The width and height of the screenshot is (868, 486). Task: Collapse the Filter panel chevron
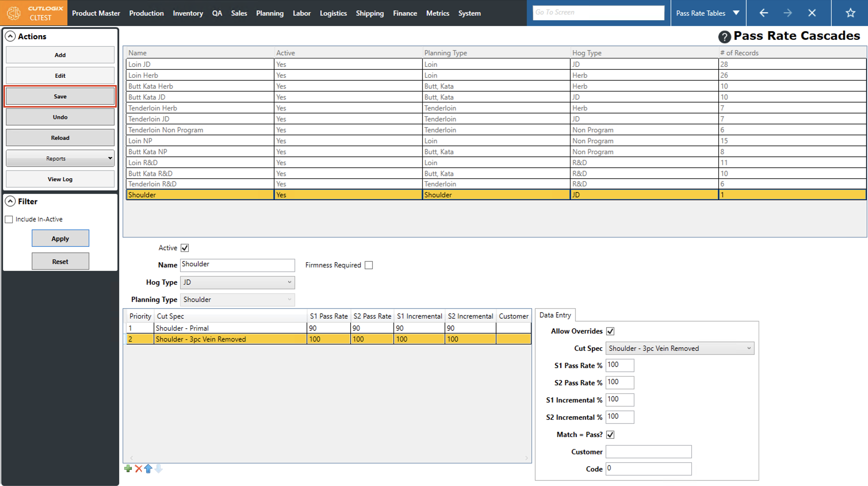(10, 201)
